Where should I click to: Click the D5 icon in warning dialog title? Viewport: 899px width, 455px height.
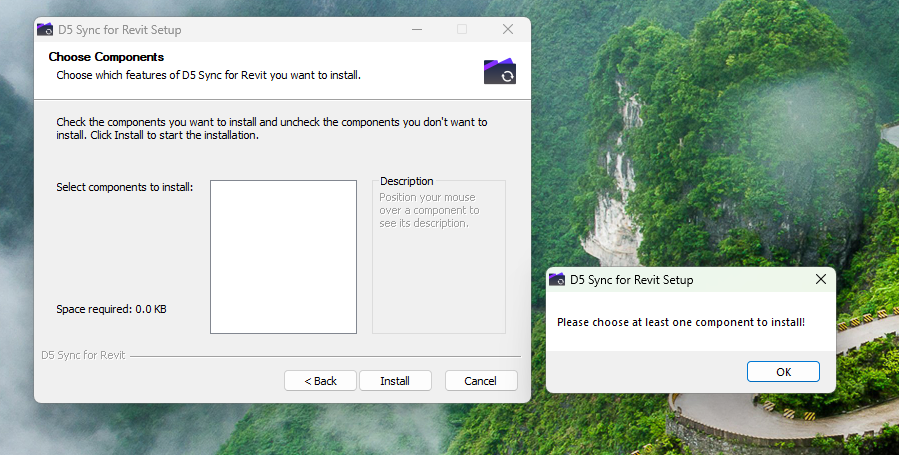pos(557,279)
